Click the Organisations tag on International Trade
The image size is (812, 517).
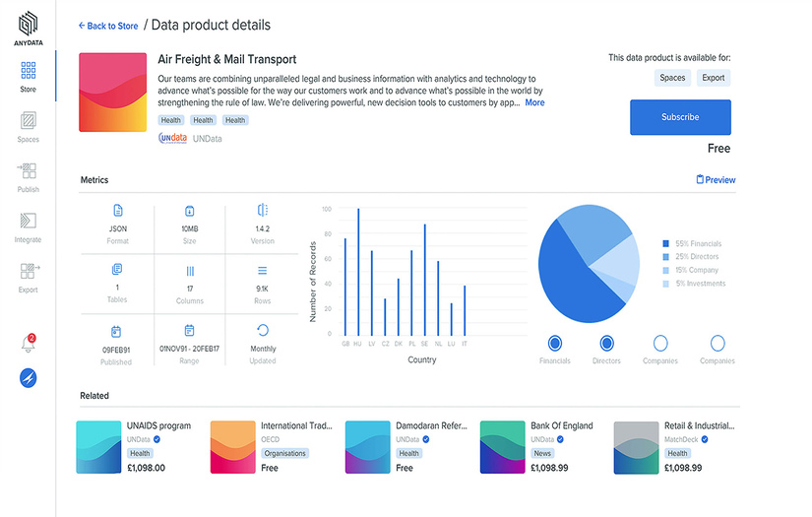click(x=284, y=453)
